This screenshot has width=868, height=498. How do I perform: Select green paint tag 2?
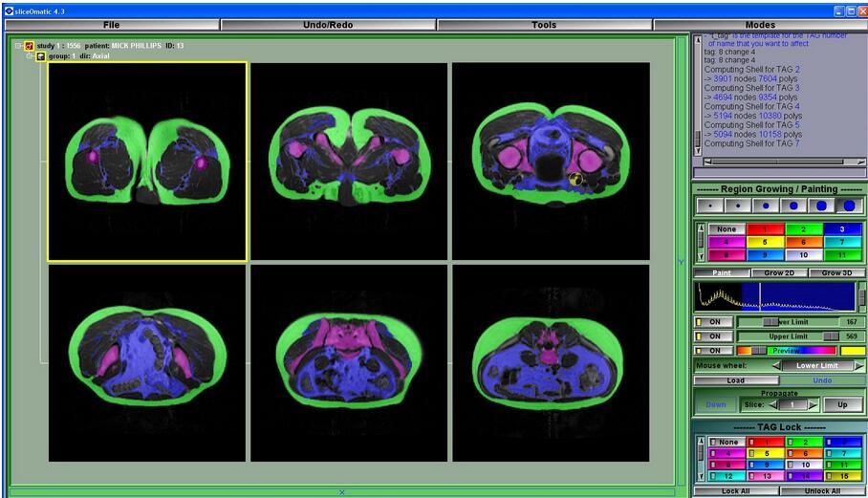coord(803,229)
